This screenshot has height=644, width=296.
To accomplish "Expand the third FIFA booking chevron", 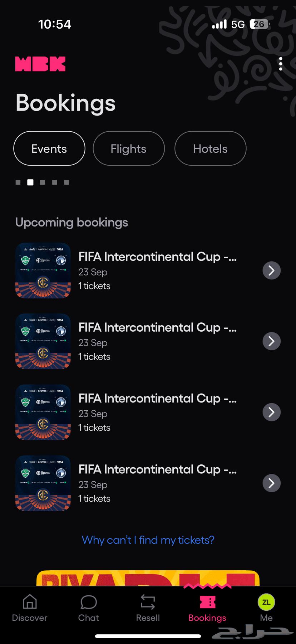I will tap(272, 412).
